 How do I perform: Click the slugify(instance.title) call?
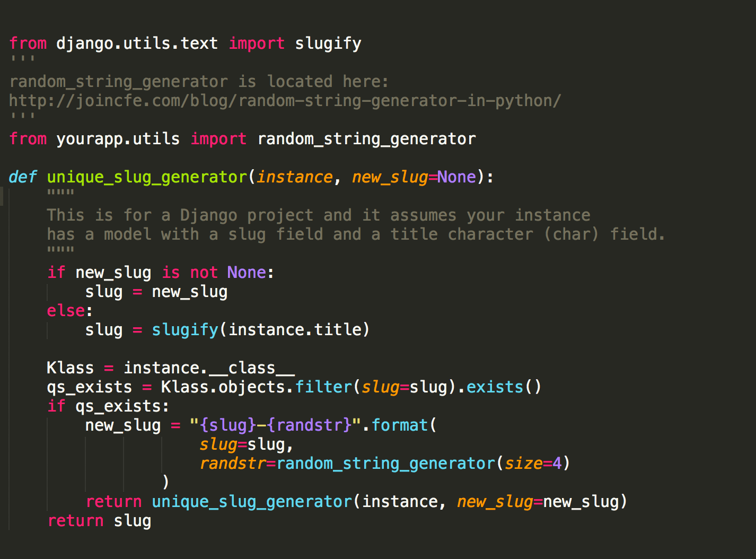(260, 329)
